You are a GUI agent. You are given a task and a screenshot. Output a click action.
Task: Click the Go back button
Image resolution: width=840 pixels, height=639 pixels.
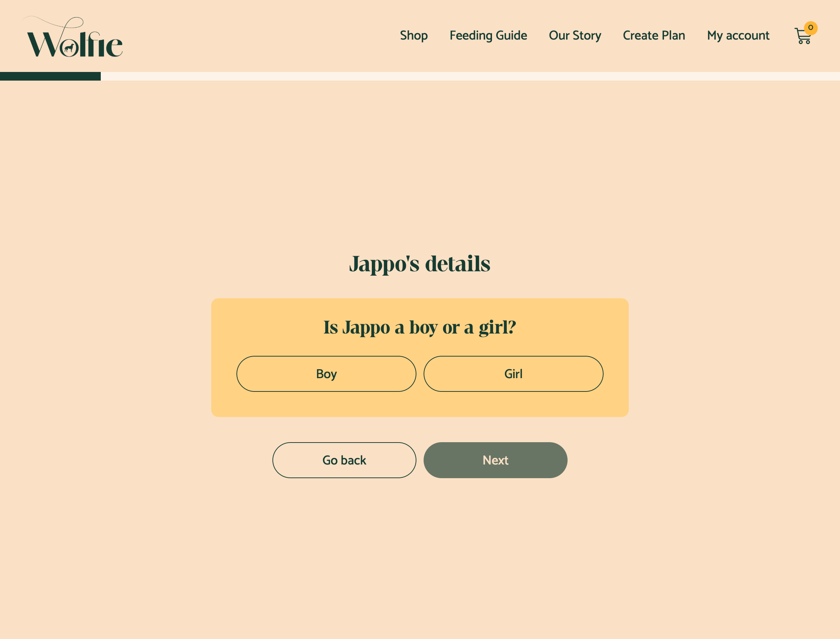point(344,460)
